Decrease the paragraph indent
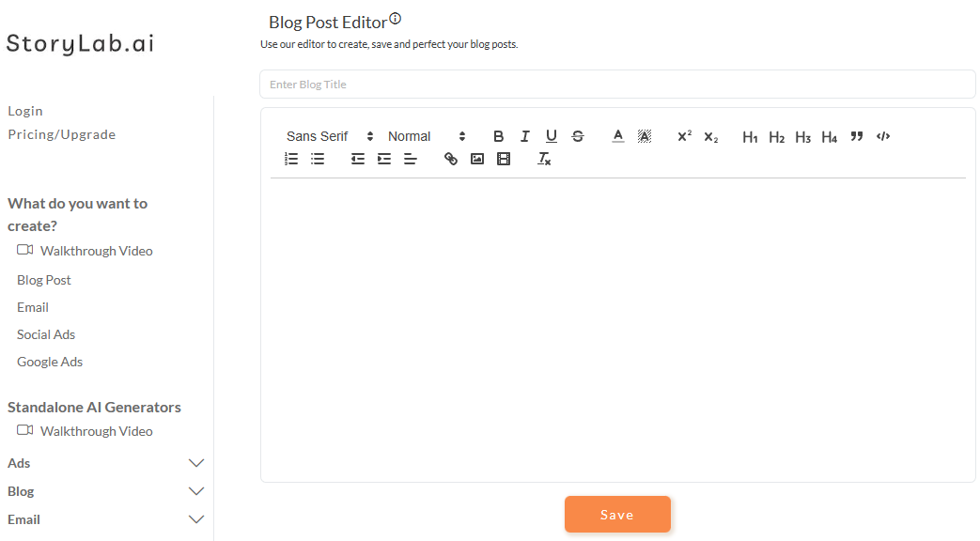The height and width of the screenshot is (541, 980). tap(357, 159)
